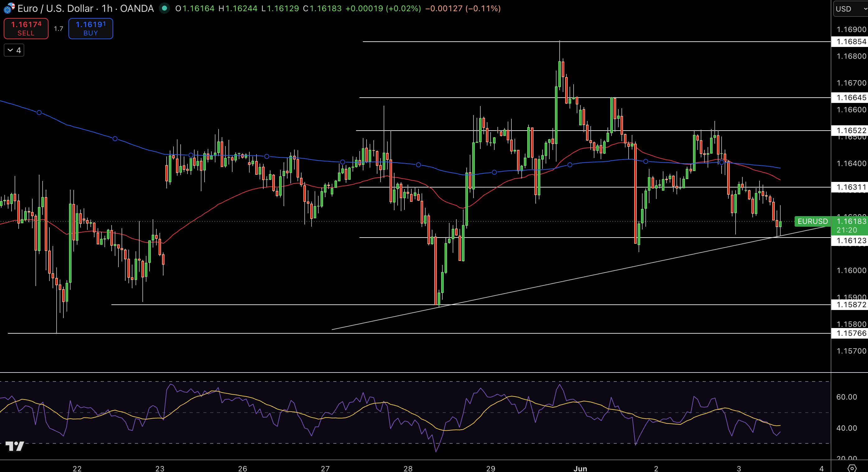Click the 60.00 RSI scale value

click(847, 397)
